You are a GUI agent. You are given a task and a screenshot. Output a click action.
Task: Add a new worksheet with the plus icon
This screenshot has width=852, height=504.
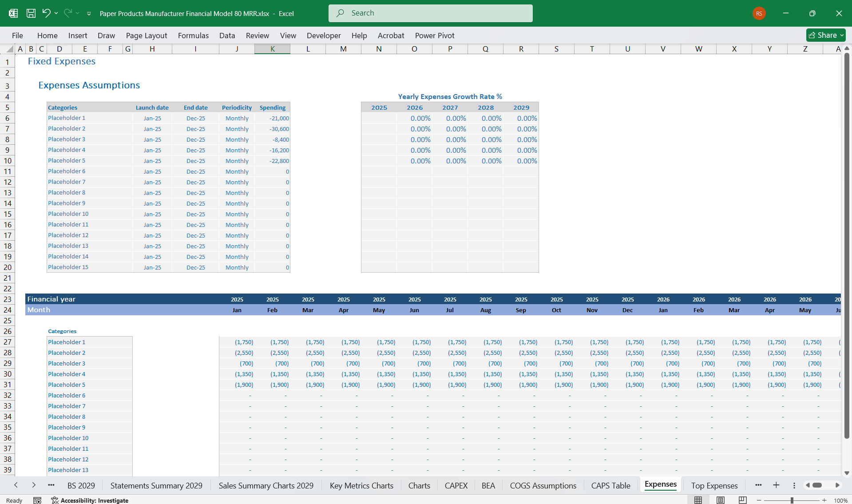777,485
